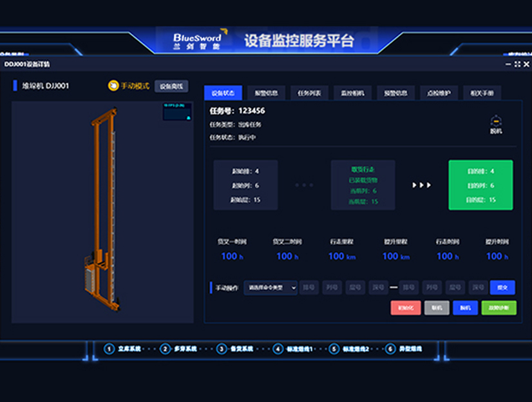Click the offline robot status icon
Screen dimensions: 532x402
[x=495, y=120]
